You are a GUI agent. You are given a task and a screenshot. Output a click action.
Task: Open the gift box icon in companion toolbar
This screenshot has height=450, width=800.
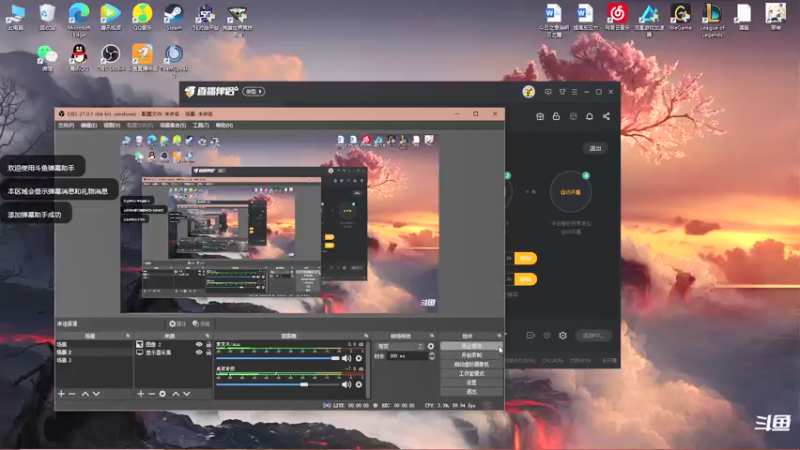tap(540, 116)
